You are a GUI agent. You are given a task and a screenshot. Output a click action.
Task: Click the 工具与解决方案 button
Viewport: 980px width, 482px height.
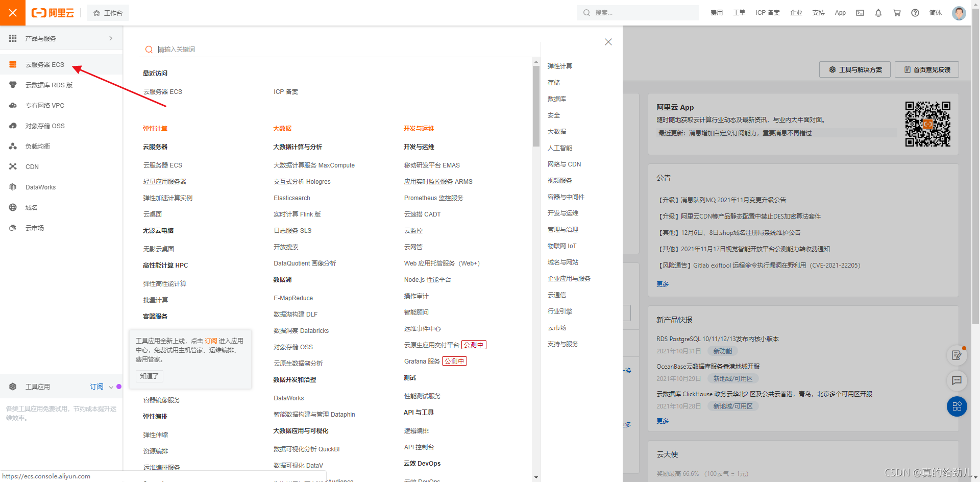point(855,69)
